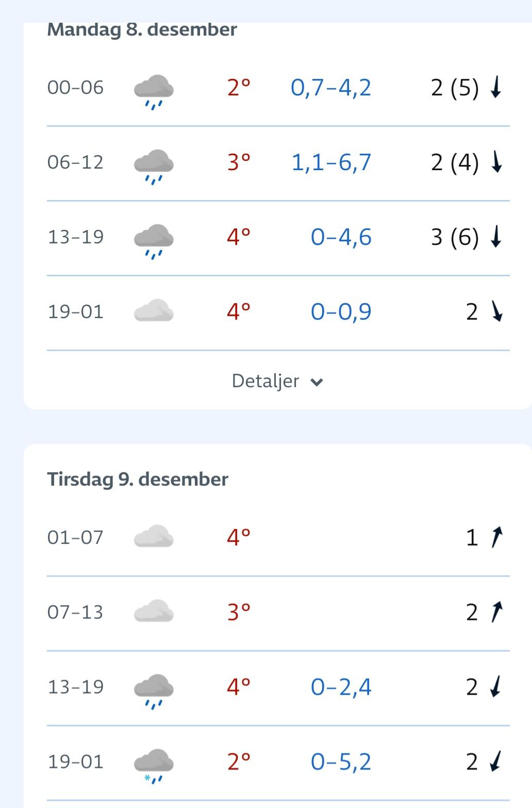Viewport: 532px width, 808px height.
Task: Click the cloudy icon for Tuesday 07-13
Action: click(x=154, y=612)
